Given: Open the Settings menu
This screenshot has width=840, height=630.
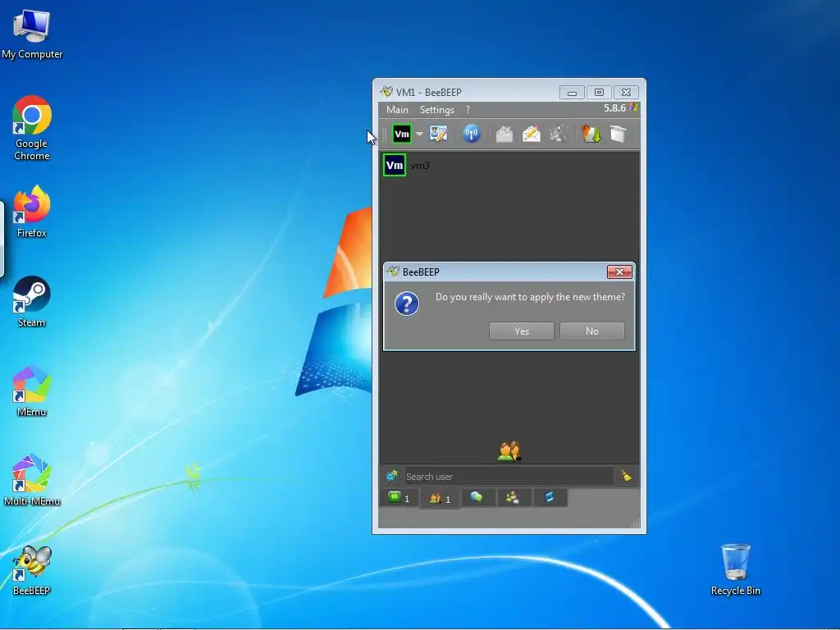Looking at the screenshot, I should point(437,110).
